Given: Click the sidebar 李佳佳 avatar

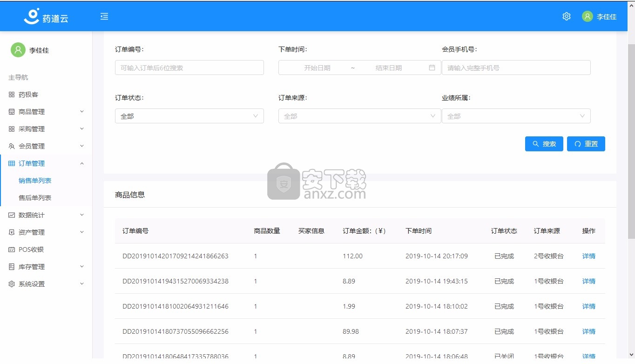Looking at the screenshot, I should pos(18,50).
